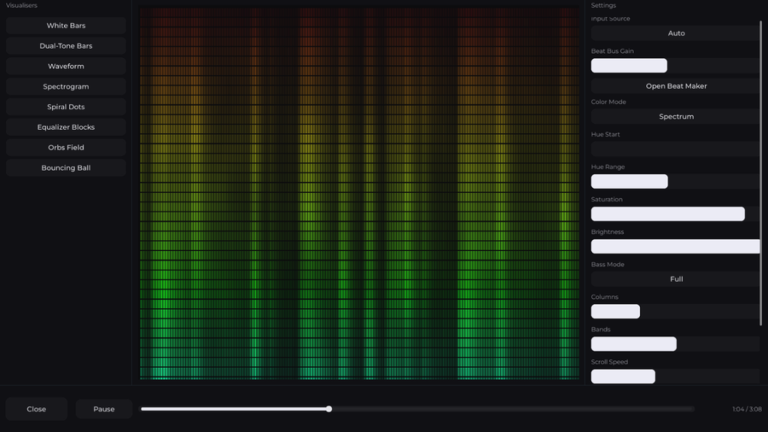Click the playback seek bar handle

pos(329,409)
